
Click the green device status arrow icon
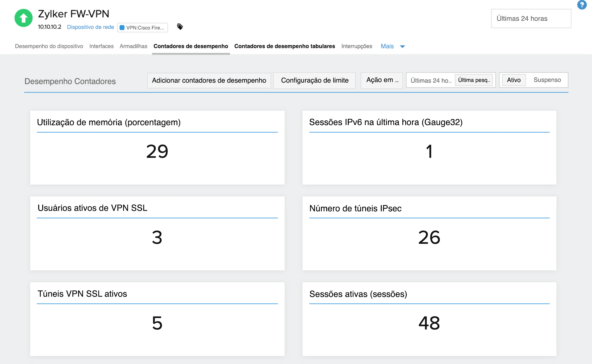[x=23, y=18]
